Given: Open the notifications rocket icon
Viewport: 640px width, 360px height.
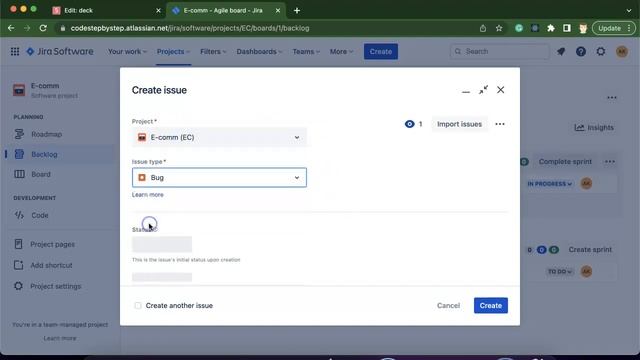Looking at the screenshot, I should 561,51.
